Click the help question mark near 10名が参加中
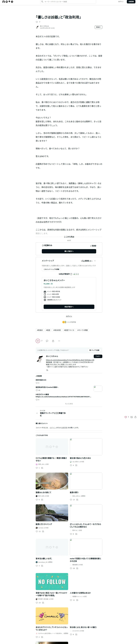This screenshot has height=644, width=138. 71,274
